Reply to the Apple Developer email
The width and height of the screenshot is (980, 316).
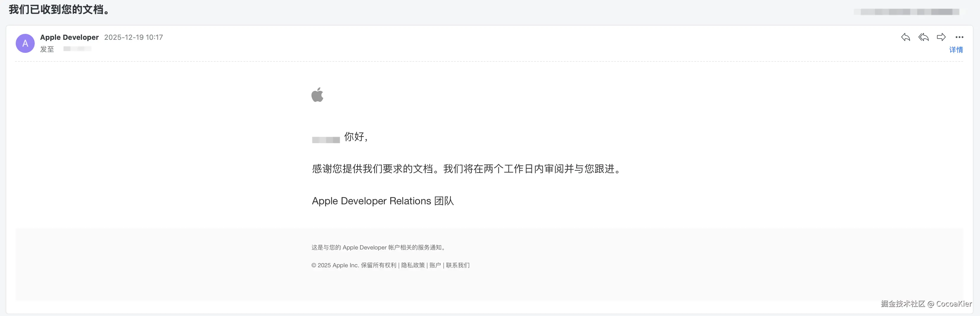click(x=906, y=37)
